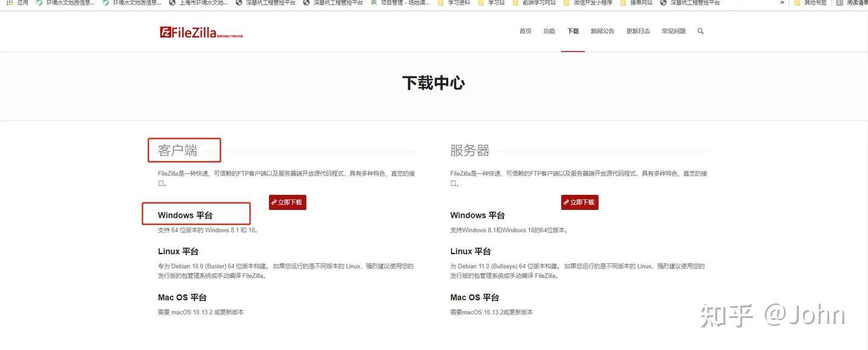Image resolution: width=868 pixels, height=350 pixels.
Task: Open the 学习资料 bookmark folder
Action: point(453,3)
